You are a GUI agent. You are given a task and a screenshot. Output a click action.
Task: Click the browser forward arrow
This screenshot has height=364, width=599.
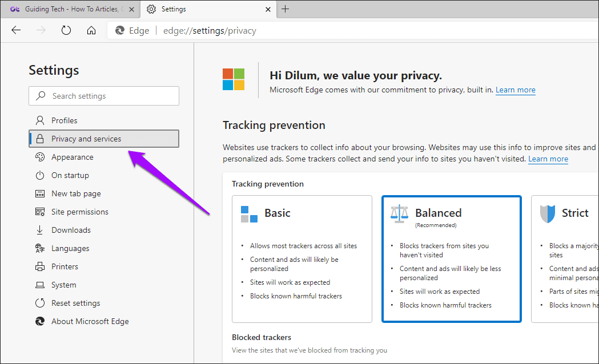coord(41,30)
